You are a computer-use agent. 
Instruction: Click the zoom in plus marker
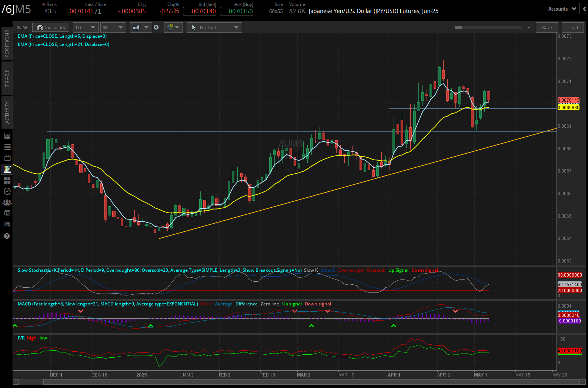coord(529,28)
